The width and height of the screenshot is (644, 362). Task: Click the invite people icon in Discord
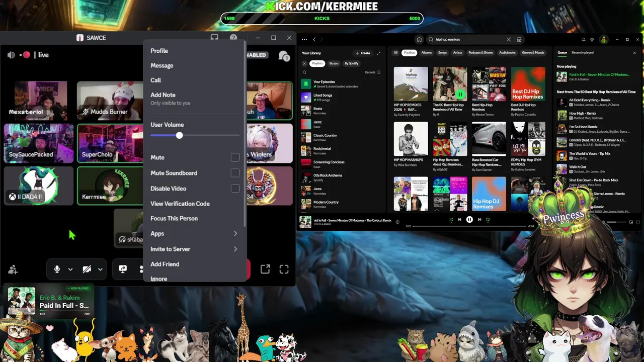point(13,269)
